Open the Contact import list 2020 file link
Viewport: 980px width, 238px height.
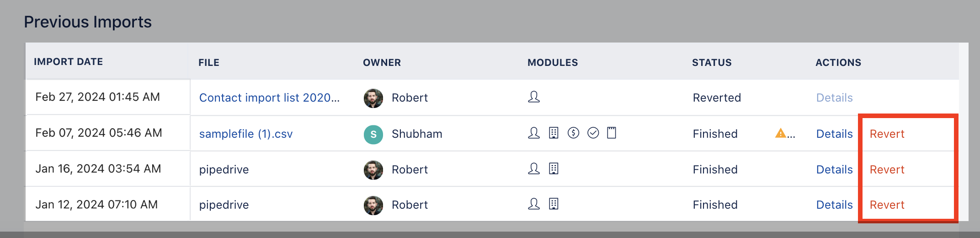pos(269,98)
